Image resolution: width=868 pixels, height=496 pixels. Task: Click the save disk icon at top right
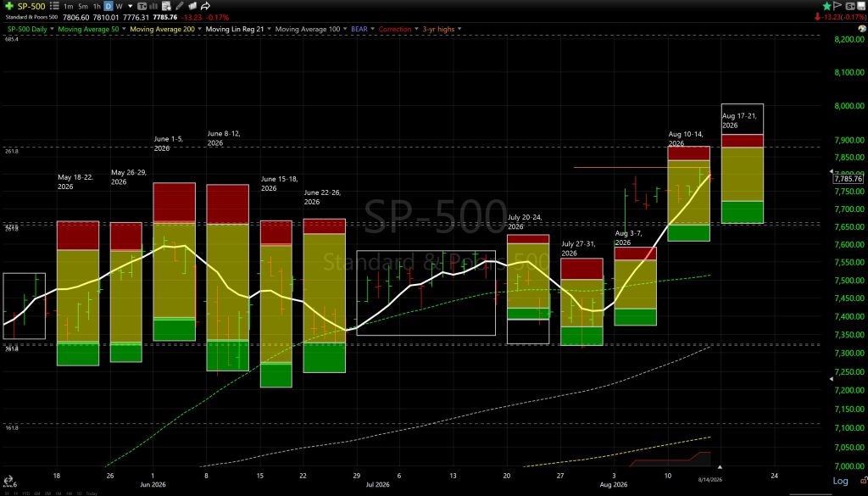click(861, 6)
